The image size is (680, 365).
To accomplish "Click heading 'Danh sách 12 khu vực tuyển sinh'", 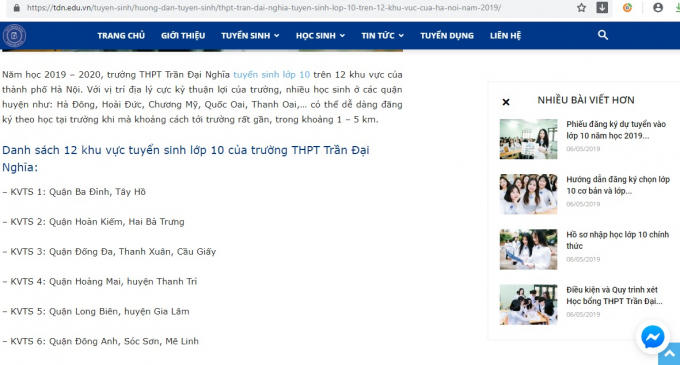I will click(x=186, y=159).
